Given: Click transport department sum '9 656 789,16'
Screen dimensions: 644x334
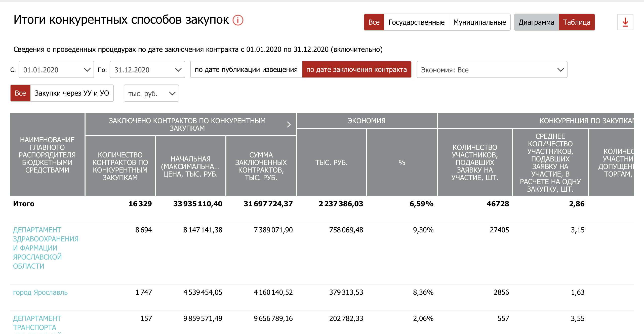Looking at the screenshot, I should pos(273,318).
